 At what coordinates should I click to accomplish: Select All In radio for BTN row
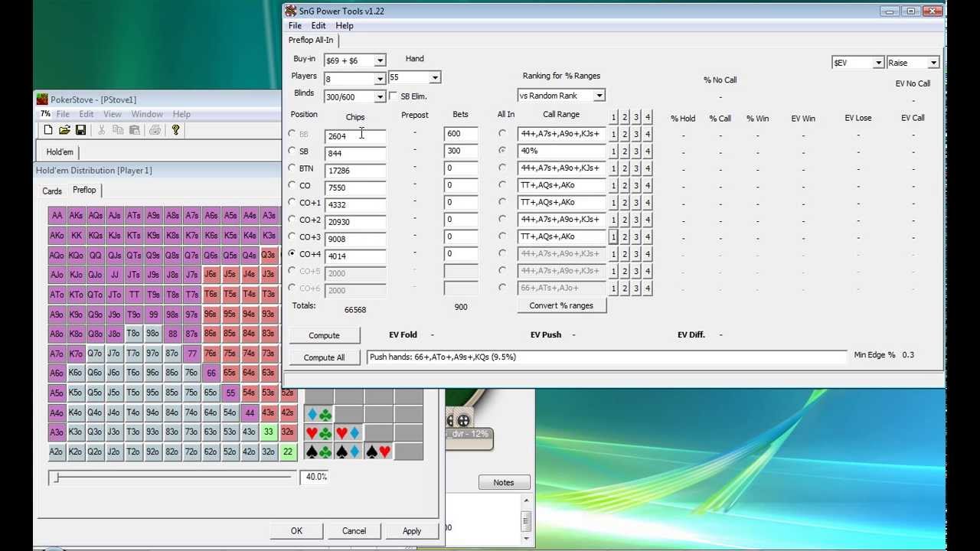pos(502,168)
